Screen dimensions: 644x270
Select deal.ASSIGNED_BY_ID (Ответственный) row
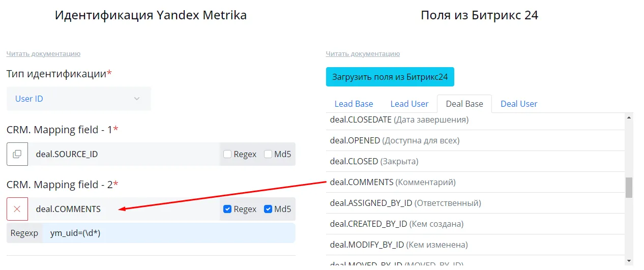(x=475, y=203)
